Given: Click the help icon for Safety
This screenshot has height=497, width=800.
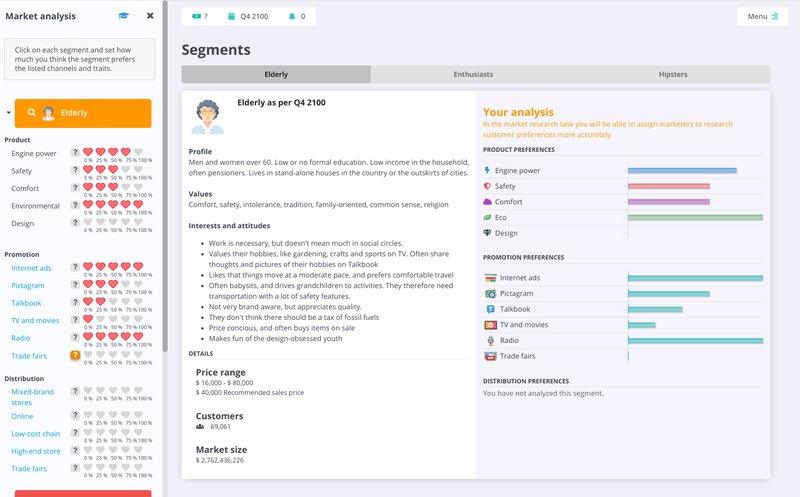Looking at the screenshot, I should click(75, 169).
